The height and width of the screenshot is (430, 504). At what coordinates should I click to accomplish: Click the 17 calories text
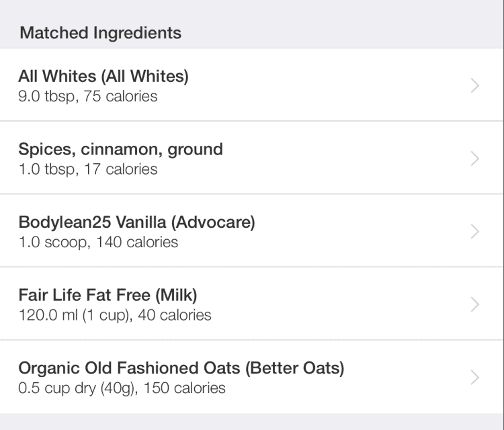tap(121, 169)
